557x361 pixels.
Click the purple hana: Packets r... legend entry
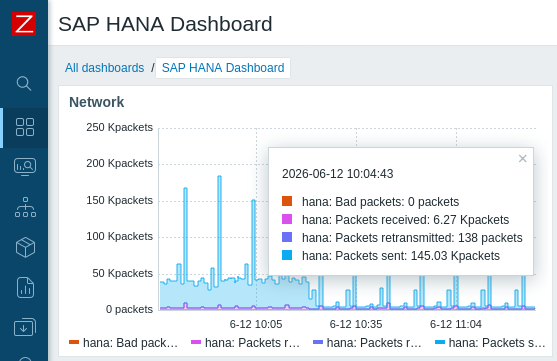coord(367,343)
